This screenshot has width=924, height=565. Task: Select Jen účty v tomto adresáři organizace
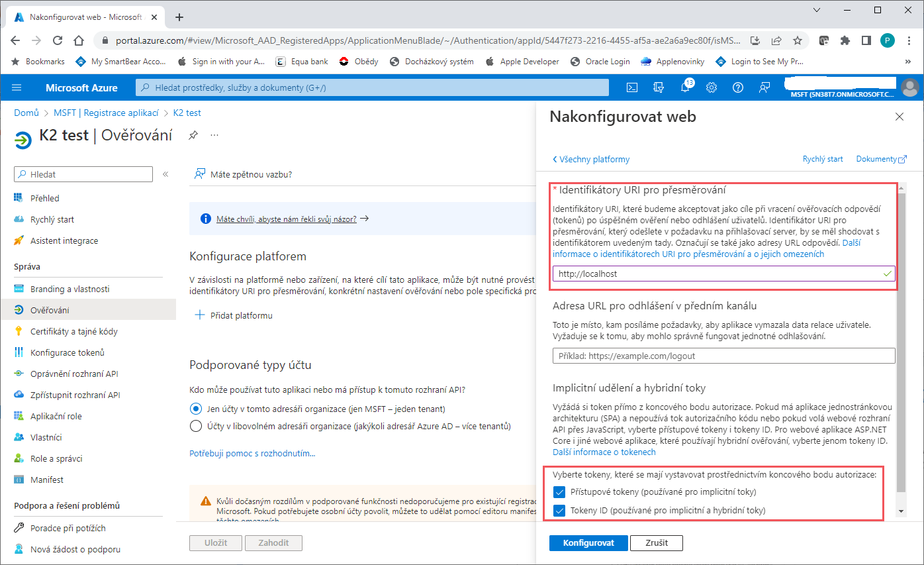tap(196, 409)
